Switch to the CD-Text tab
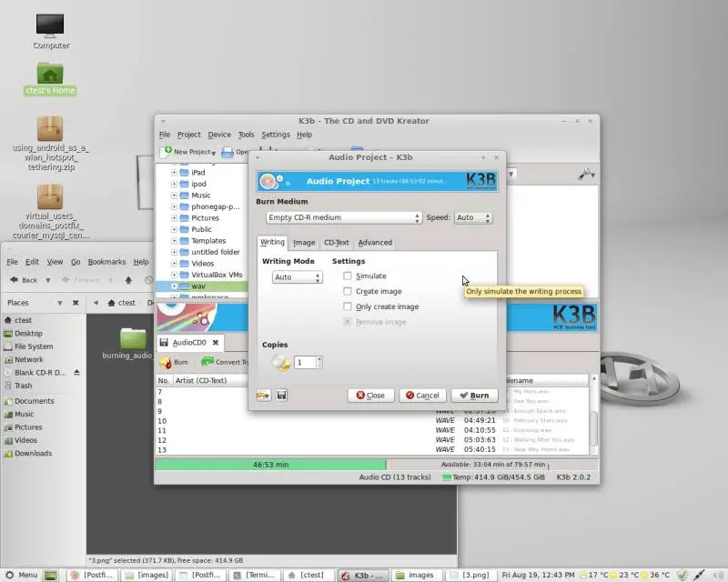 point(336,243)
